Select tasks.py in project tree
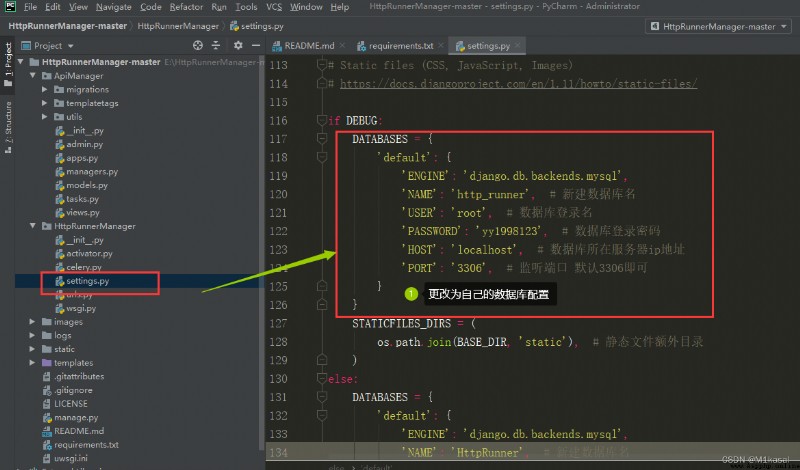 77,199
